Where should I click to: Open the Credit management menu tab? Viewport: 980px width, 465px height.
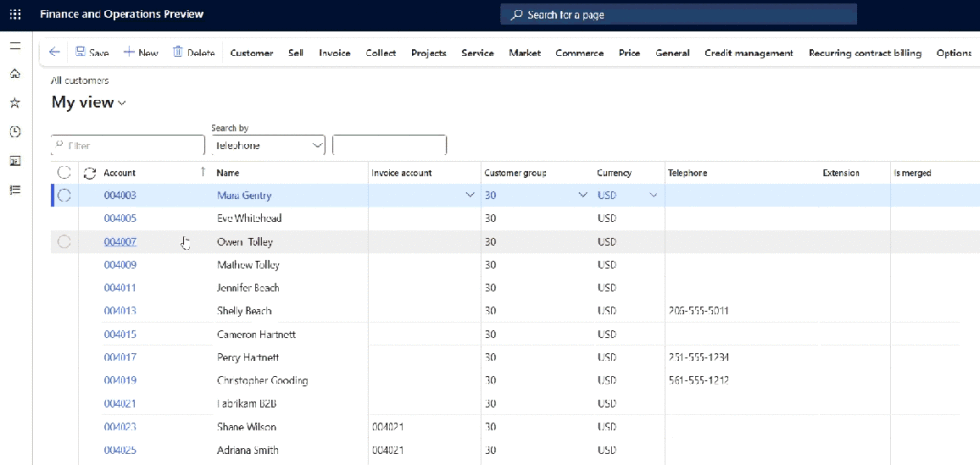(x=748, y=53)
